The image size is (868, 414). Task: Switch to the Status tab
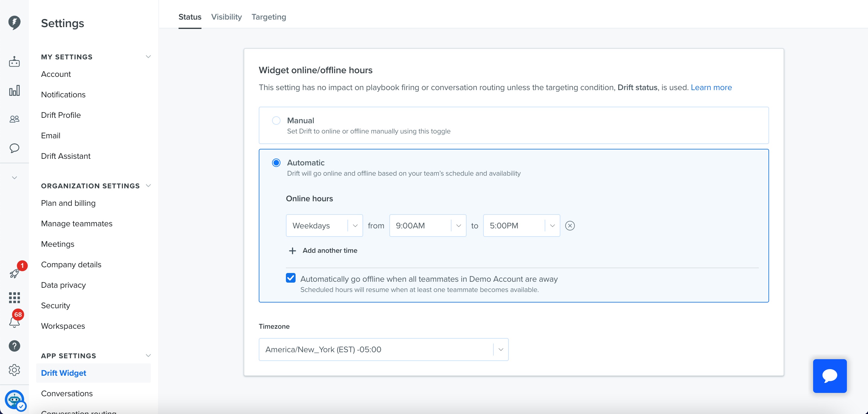coord(190,17)
